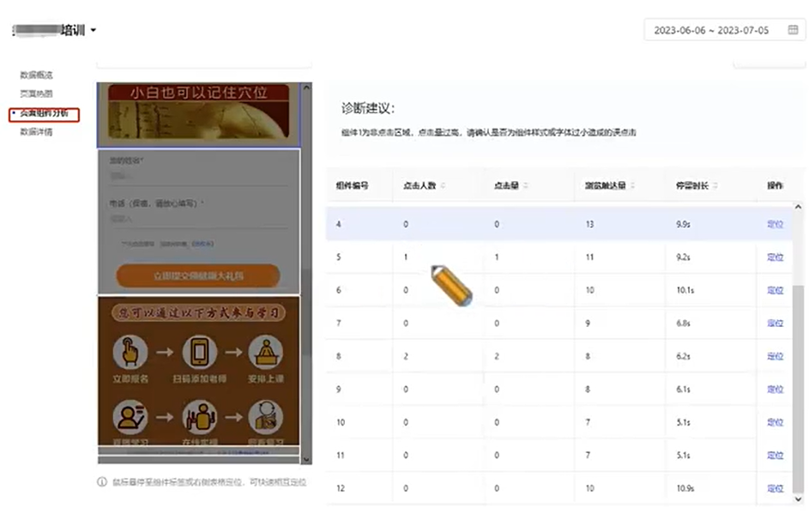Click preview pane scroll up arrow
Screen dimensions: 809x532
pyautogui.click(x=306, y=88)
